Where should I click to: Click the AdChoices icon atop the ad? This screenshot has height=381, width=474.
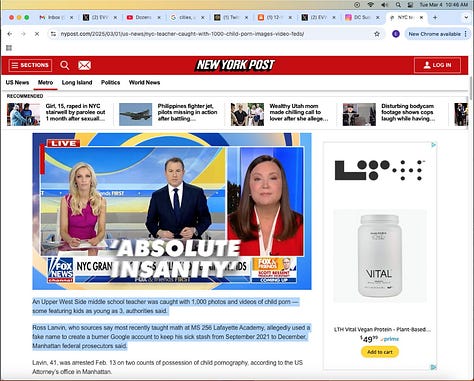pos(433,145)
